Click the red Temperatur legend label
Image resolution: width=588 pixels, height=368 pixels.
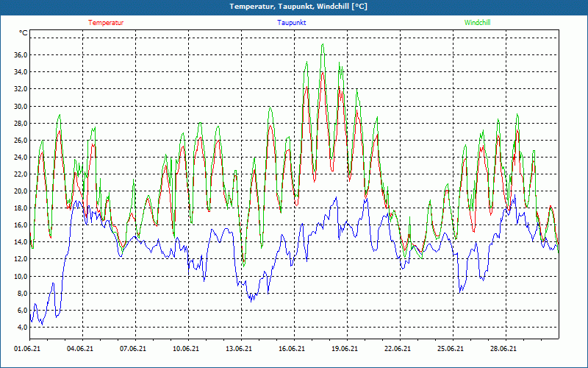106,23
